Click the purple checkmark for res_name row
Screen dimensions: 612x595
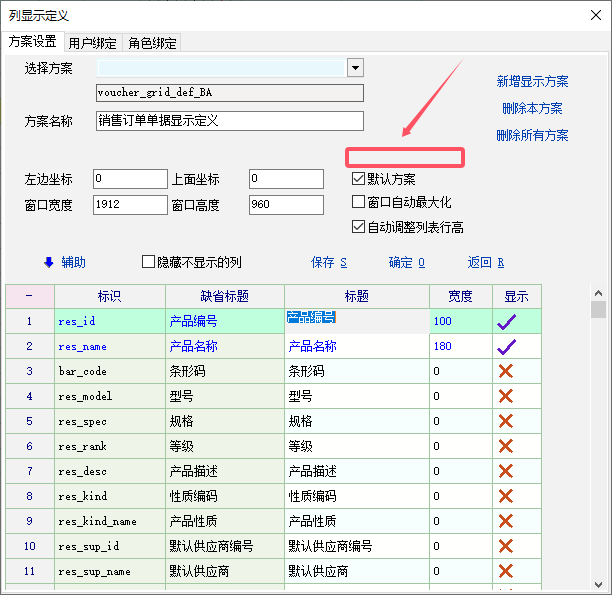point(506,346)
